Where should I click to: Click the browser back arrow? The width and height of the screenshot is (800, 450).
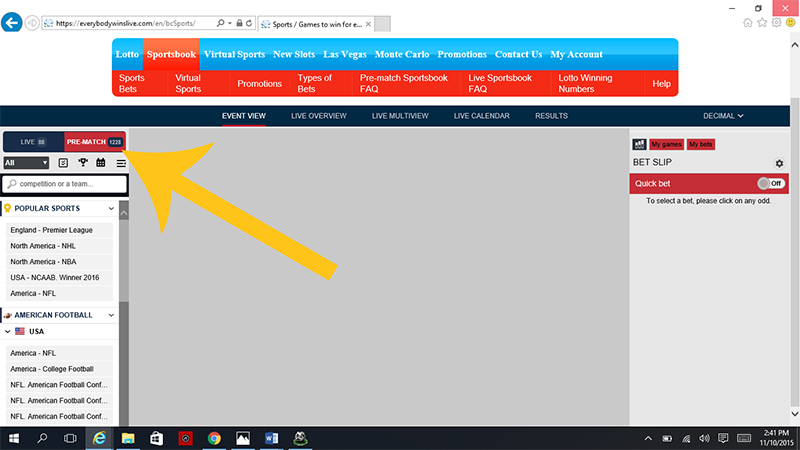[11, 23]
